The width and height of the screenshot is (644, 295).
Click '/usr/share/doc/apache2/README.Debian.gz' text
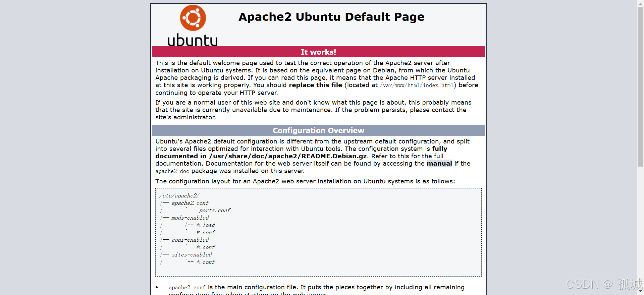click(x=288, y=156)
